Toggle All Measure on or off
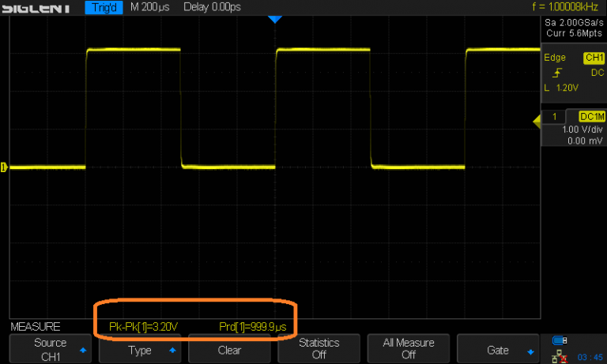This screenshot has height=364, width=607. coord(408,348)
